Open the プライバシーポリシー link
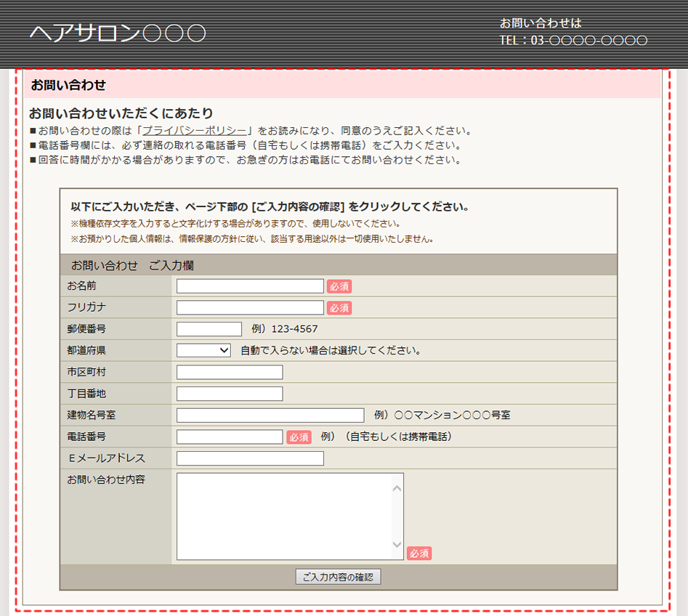688x616 pixels. (195, 131)
